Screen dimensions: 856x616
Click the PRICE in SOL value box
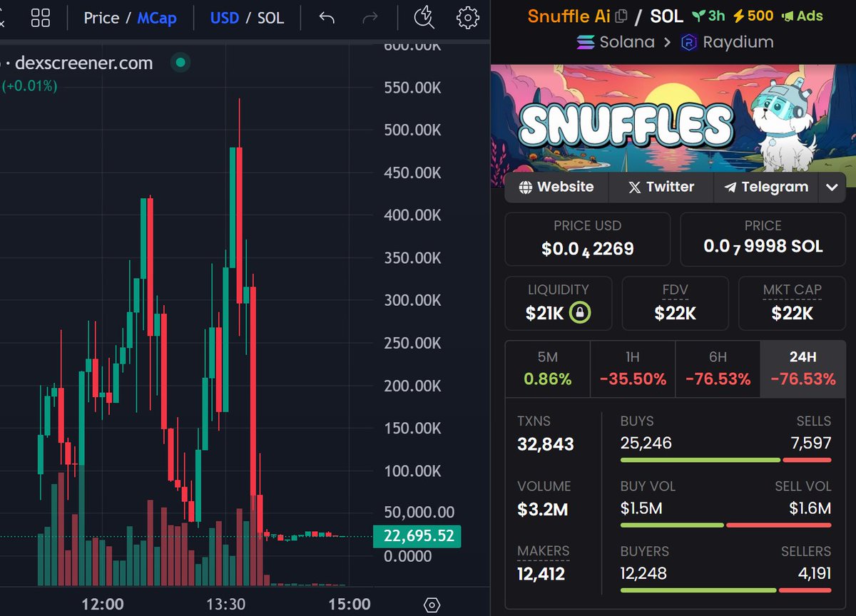click(x=763, y=239)
